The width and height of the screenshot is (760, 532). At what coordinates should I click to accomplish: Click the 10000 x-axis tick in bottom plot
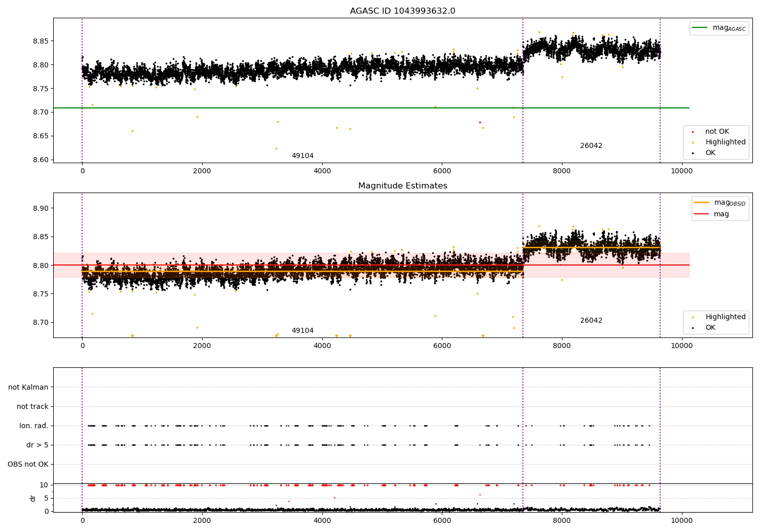click(681, 520)
